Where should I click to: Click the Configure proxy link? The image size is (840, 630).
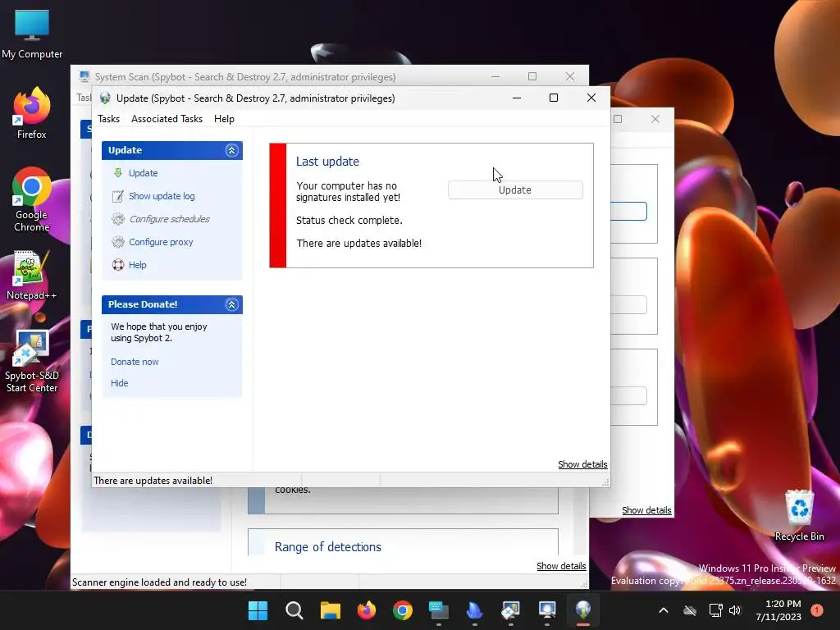[161, 242]
